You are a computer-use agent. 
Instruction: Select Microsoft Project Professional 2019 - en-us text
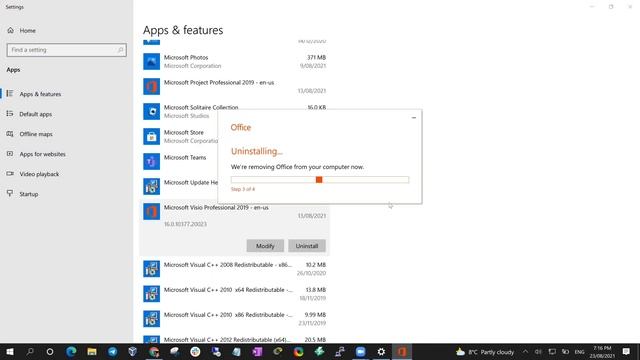click(219, 82)
